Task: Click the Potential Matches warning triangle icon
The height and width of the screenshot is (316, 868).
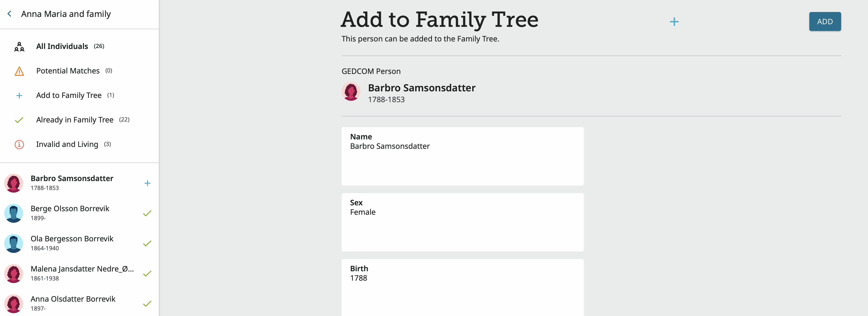Action: 19,71
